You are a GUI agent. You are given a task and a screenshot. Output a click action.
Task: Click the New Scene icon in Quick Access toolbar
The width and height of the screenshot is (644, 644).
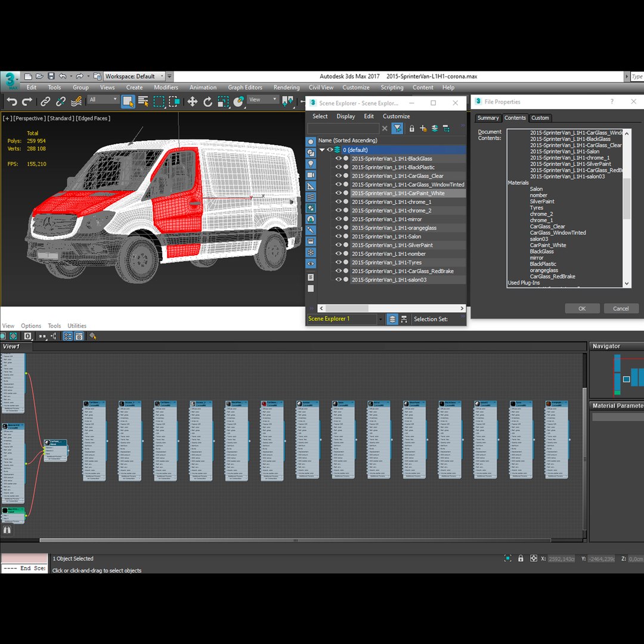click(28, 76)
